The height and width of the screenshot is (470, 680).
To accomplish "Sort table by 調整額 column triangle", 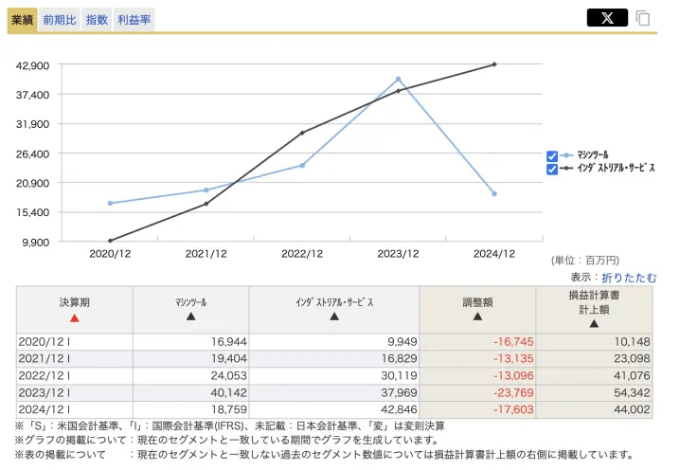I will 477,317.
